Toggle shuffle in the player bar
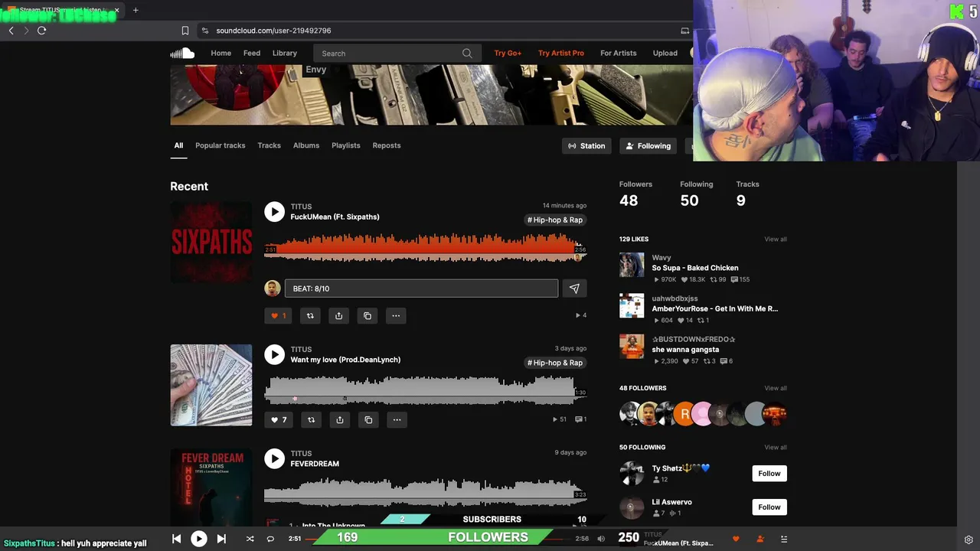This screenshot has width=980, height=551. pyautogui.click(x=250, y=539)
